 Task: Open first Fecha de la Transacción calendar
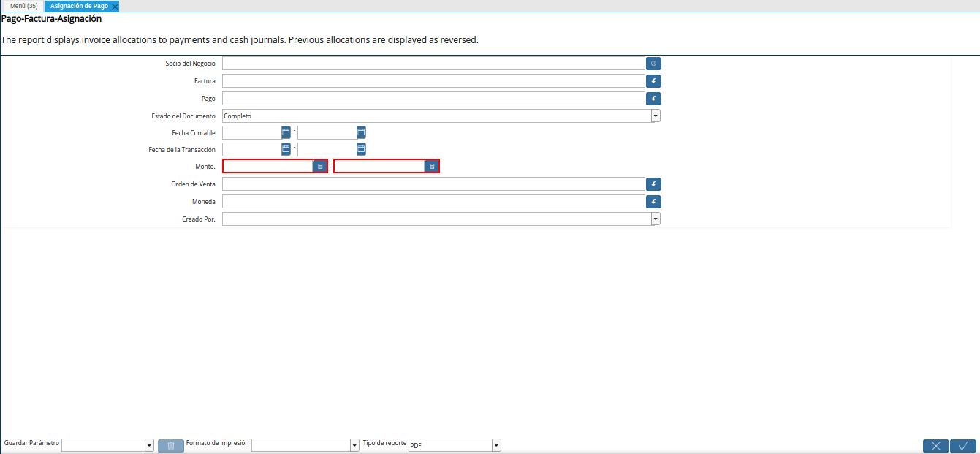[286, 149]
